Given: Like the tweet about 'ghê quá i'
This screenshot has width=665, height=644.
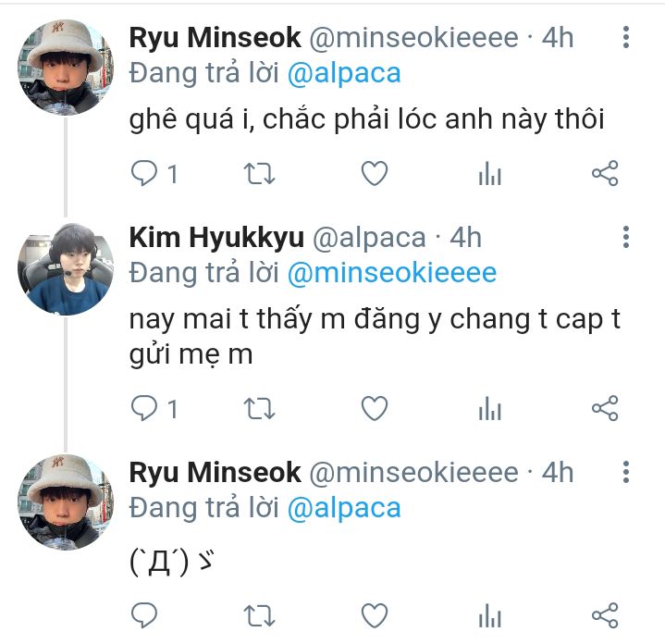Looking at the screenshot, I should click(x=374, y=173).
